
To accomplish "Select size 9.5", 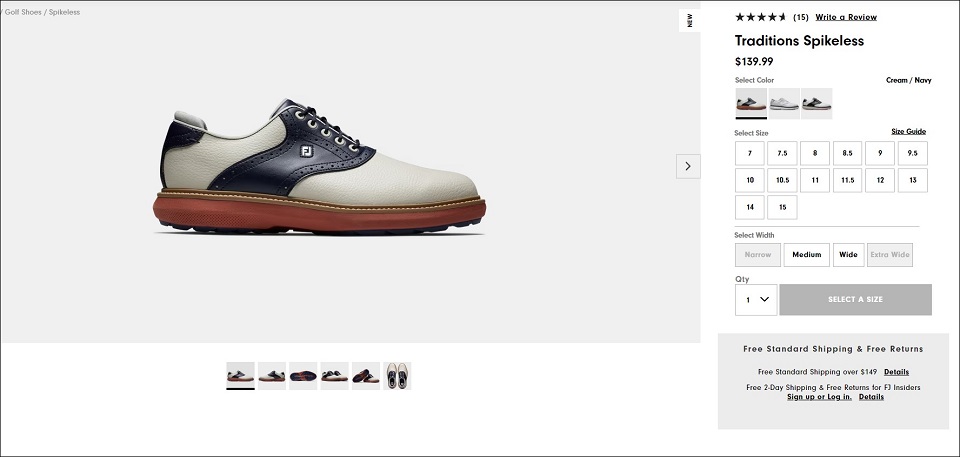I will click(x=912, y=153).
